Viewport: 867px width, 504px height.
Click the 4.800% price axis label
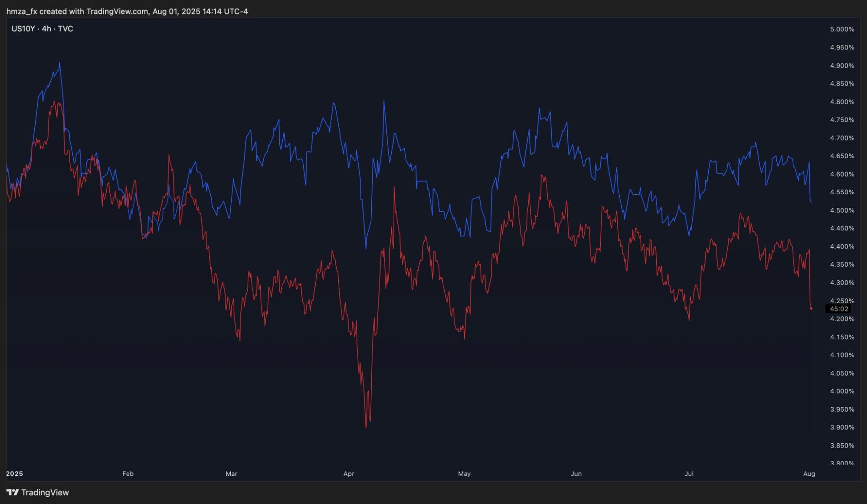point(842,102)
